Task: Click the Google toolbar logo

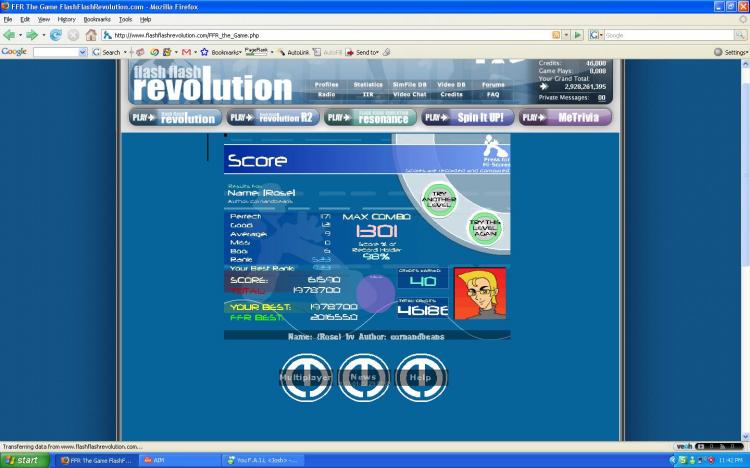Action: click(x=14, y=52)
